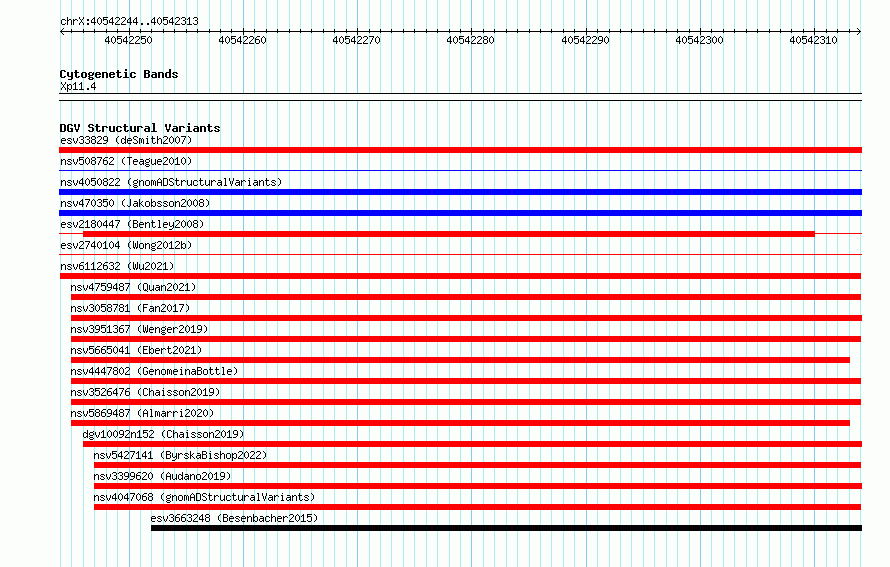The height and width of the screenshot is (567, 890).
Task: Click ruler position 40542280
Action: (x=471, y=40)
